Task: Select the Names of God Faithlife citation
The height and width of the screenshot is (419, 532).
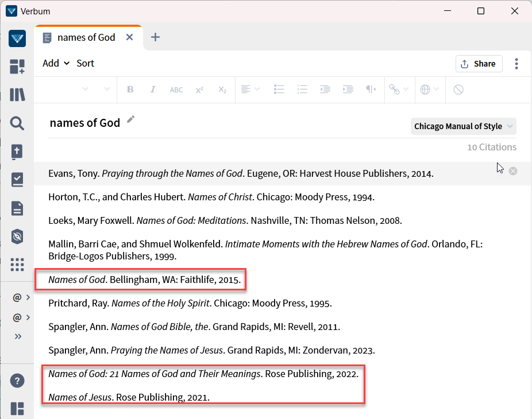Action: pyautogui.click(x=145, y=280)
